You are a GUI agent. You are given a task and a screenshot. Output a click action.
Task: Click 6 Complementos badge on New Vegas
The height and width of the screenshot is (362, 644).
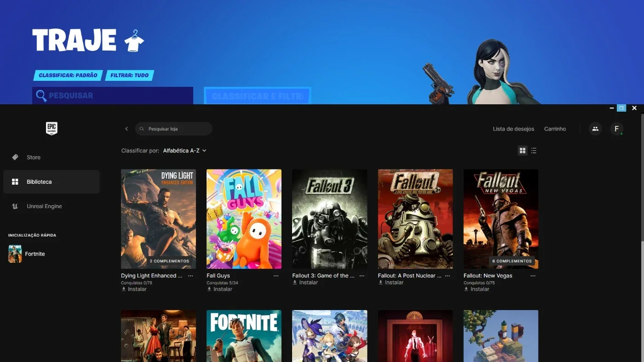512,261
